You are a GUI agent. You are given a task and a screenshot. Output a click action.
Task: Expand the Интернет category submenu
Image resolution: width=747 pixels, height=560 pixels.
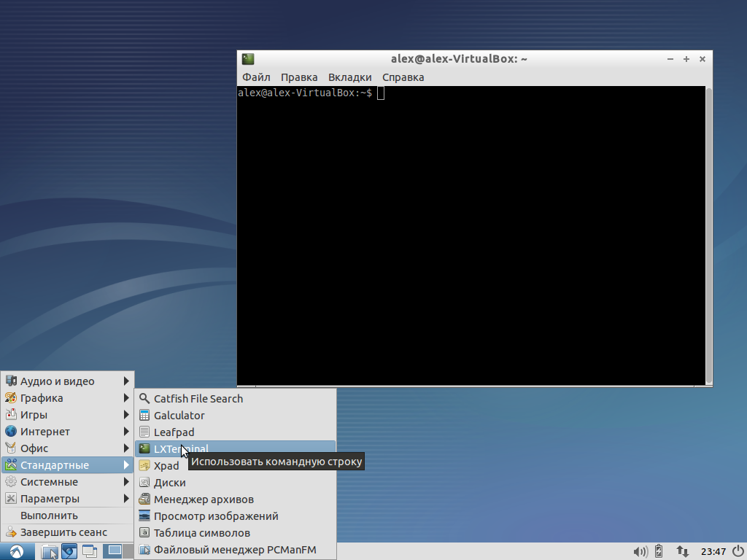coord(67,432)
